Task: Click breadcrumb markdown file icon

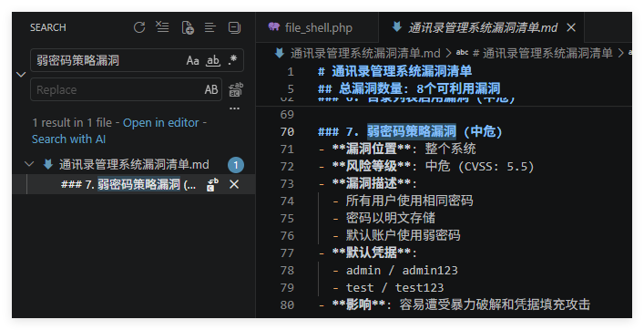Action: click(x=280, y=53)
